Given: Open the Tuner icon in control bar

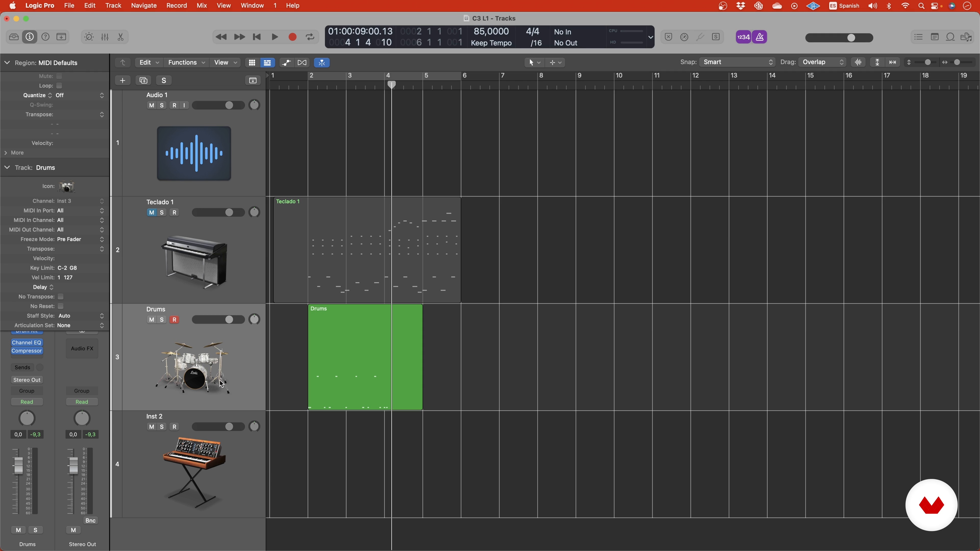Looking at the screenshot, I should pyautogui.click(x=700, y=37).
